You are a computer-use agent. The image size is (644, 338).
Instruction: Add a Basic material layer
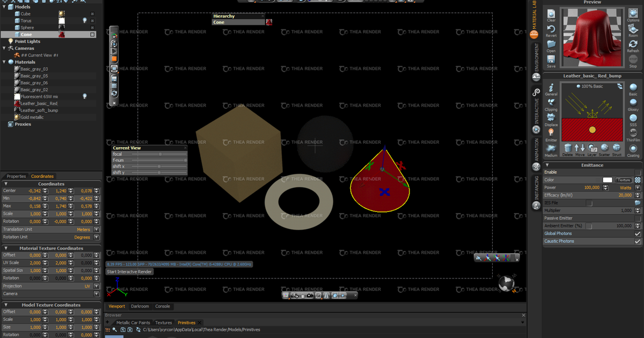(x=633, y=89)
